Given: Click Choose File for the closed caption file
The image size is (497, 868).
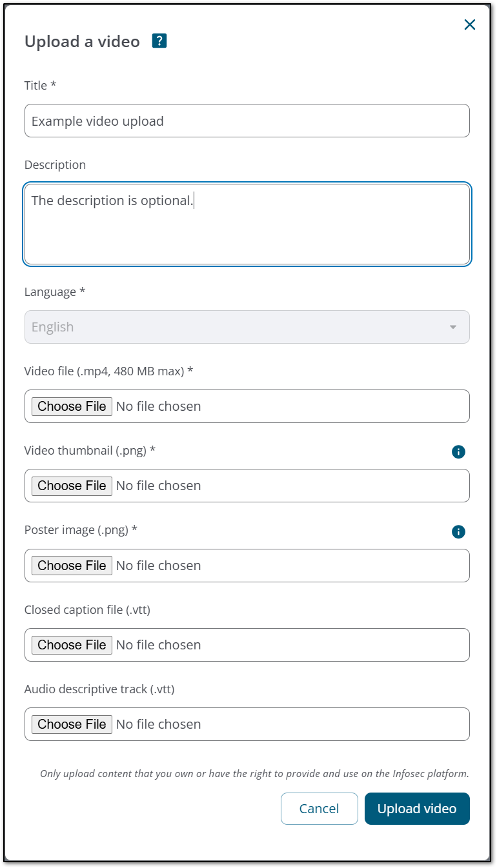Looking at the screenshot, I should 72,644.
